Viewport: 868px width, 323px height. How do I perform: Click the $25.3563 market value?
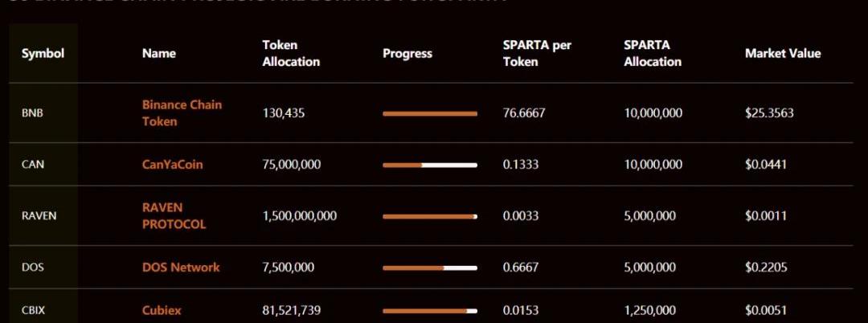coord(769,113)
